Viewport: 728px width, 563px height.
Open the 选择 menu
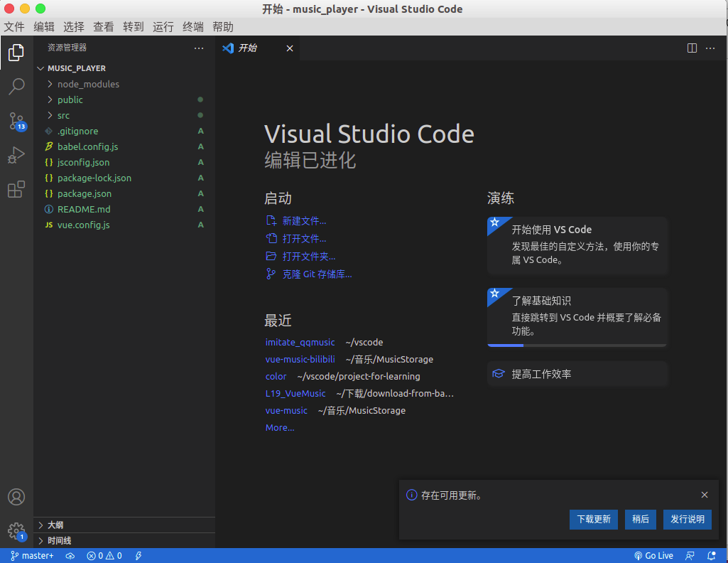click(74, 27)
